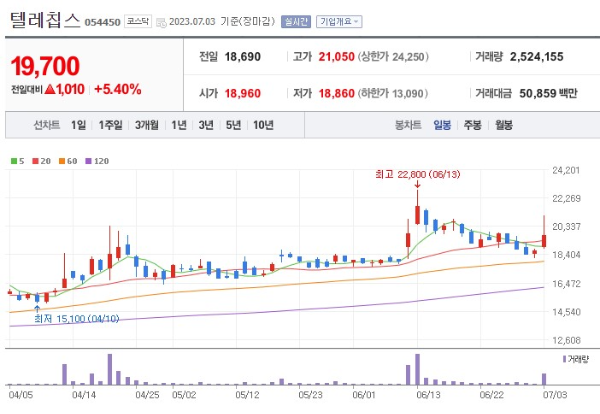
Task: Open the 기업개요 dropdown
Action: [x=339, y=21]
